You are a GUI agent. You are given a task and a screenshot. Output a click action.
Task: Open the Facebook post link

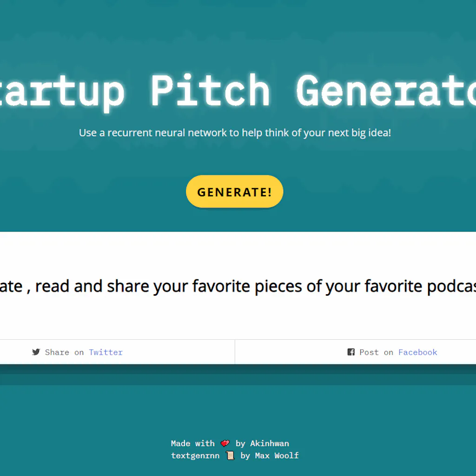click(417, 352)
